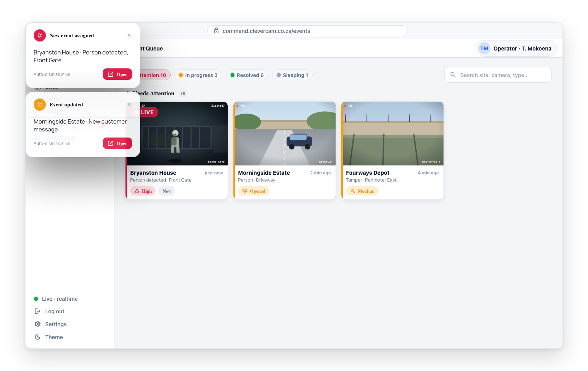This screenshot has width=588, height=371.
Task: Select the command.clevercam.co.za/events URL field
Action: click(x=308, y=31)
